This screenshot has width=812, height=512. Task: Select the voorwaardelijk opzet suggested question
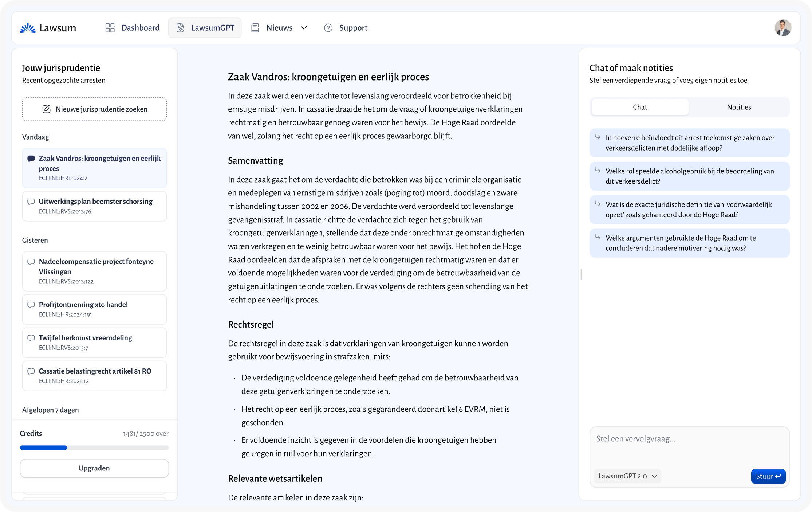coord(689,210)
